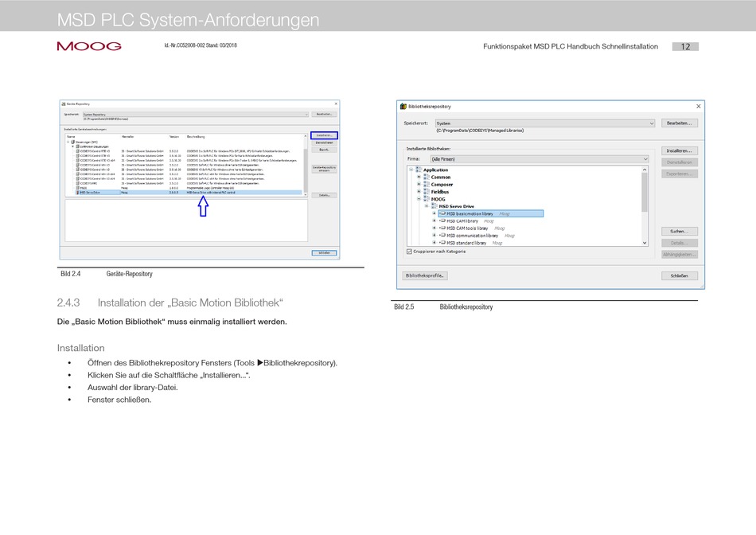Click the Hersteller column header
756x535 pixels.
[127, 136]
